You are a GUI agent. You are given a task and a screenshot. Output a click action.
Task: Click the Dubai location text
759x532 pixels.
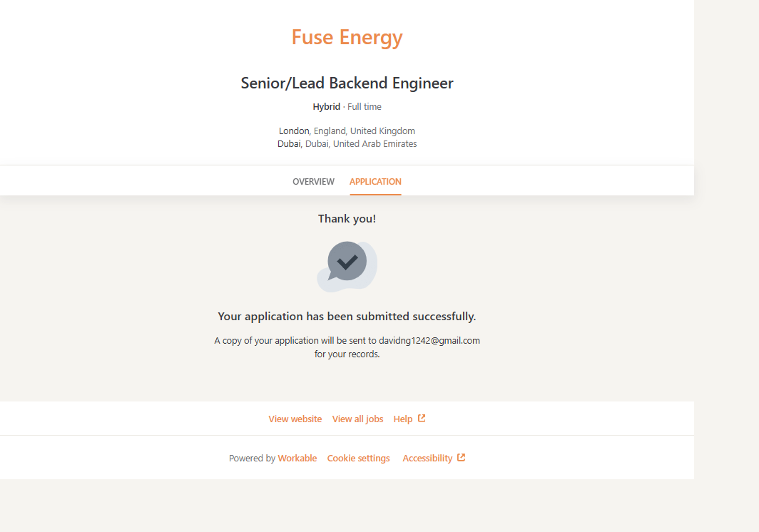290,144
